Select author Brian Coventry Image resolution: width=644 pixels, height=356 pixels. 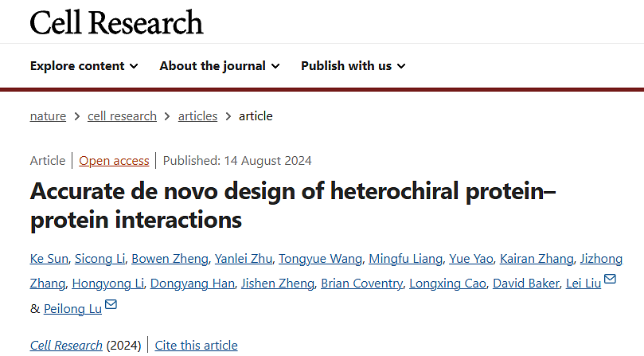coord(361,284)
